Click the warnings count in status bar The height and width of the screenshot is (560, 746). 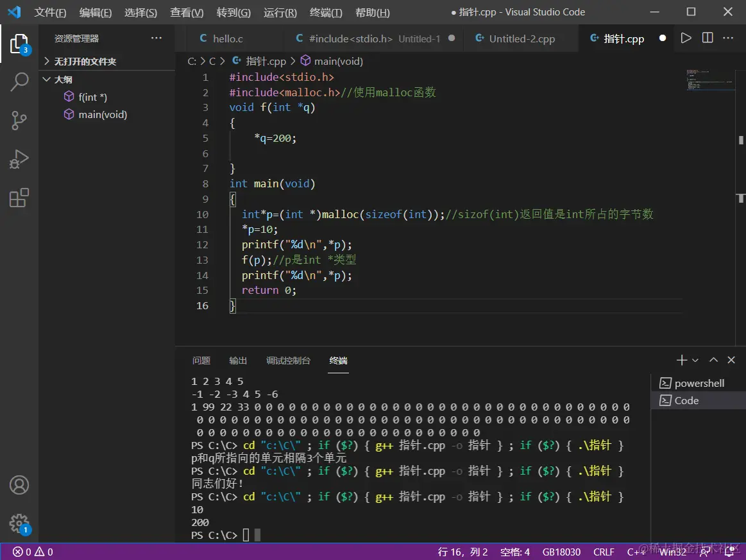coord(44,552)
